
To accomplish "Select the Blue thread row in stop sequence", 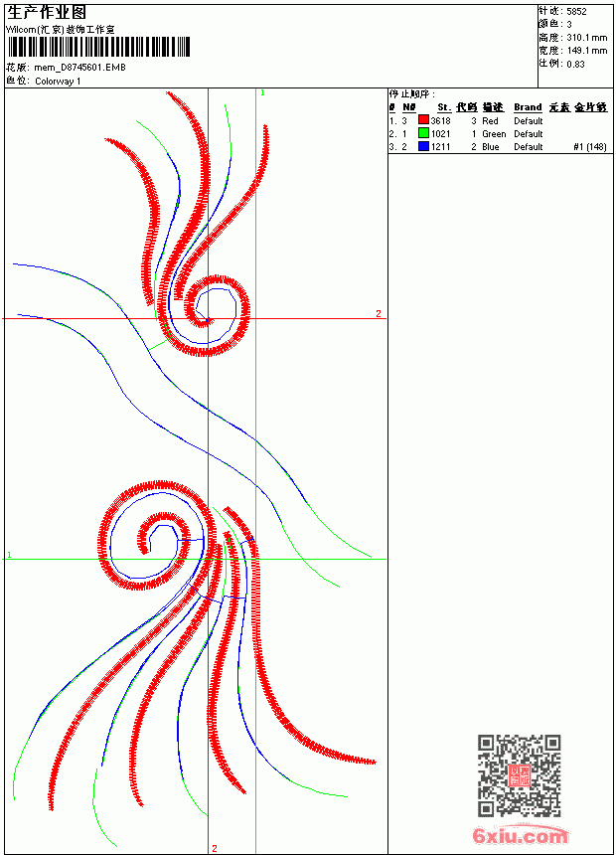I will [x=498, y=147].
